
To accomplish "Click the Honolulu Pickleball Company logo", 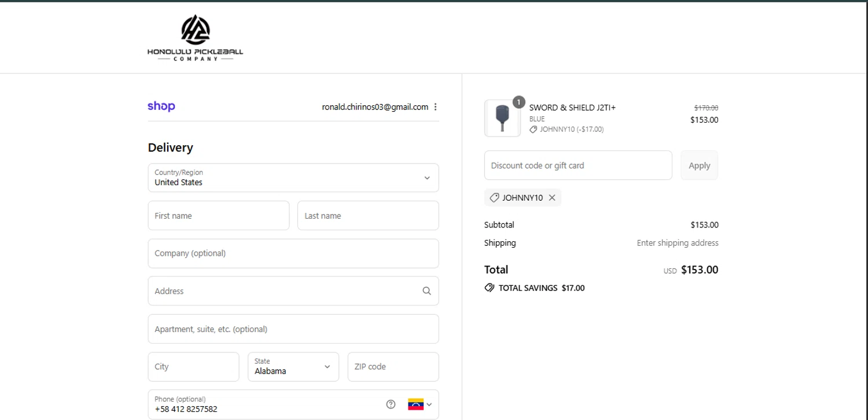I will (195, 38).
